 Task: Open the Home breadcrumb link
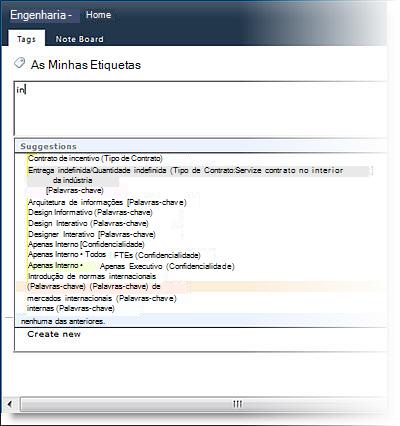[98, 15]
